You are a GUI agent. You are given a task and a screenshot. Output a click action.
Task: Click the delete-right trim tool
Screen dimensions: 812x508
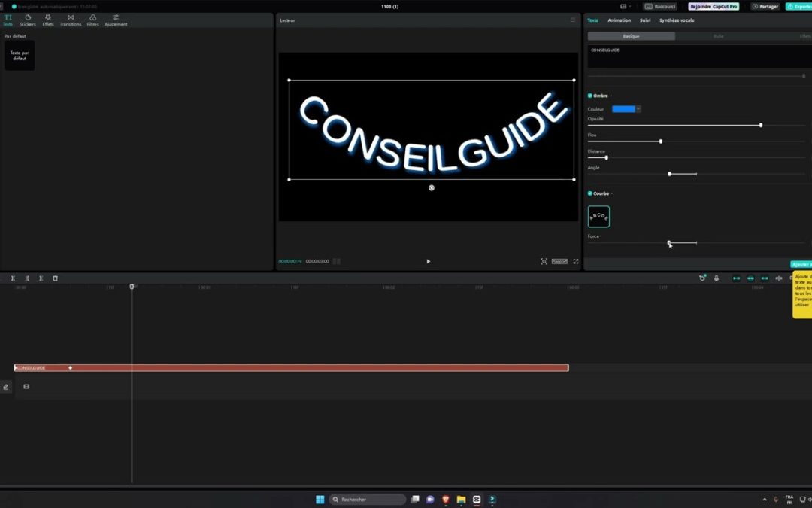pyautogui.click(x=41, y=278)
